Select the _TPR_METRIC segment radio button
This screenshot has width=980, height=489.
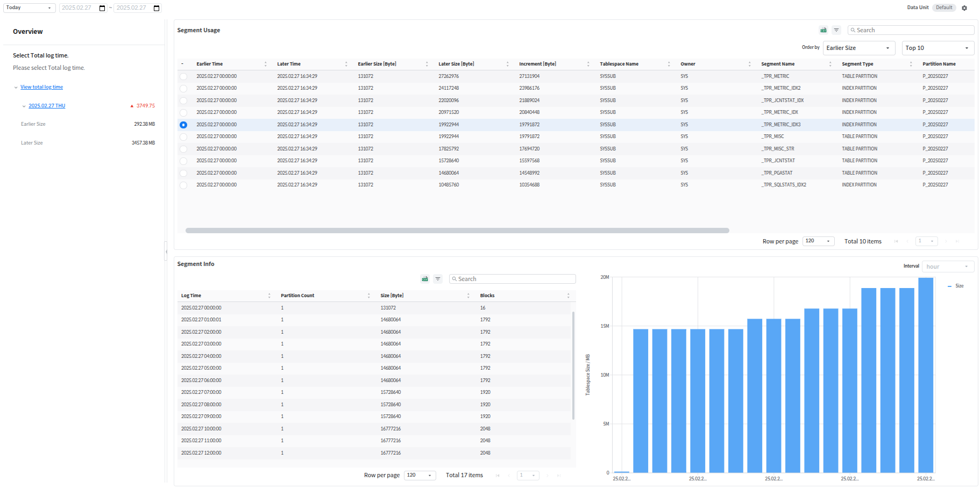tap(183, 76)
